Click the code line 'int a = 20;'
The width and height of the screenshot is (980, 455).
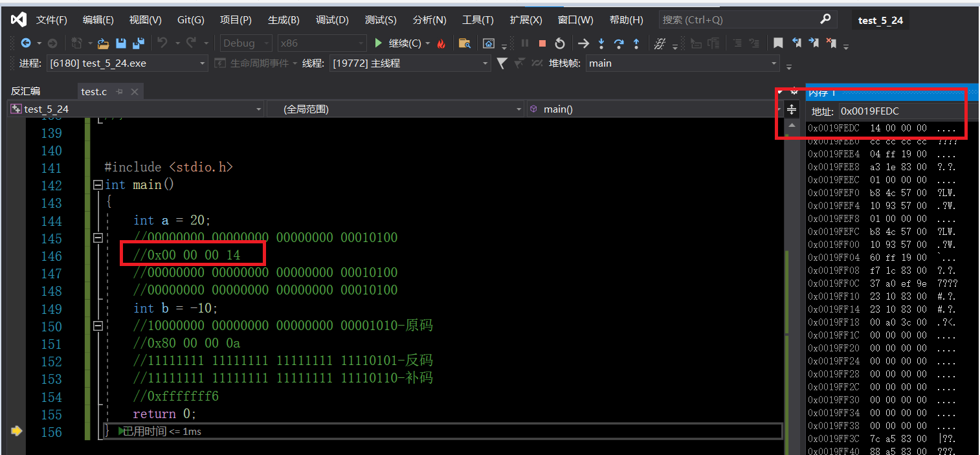click(x=172, y=221)
